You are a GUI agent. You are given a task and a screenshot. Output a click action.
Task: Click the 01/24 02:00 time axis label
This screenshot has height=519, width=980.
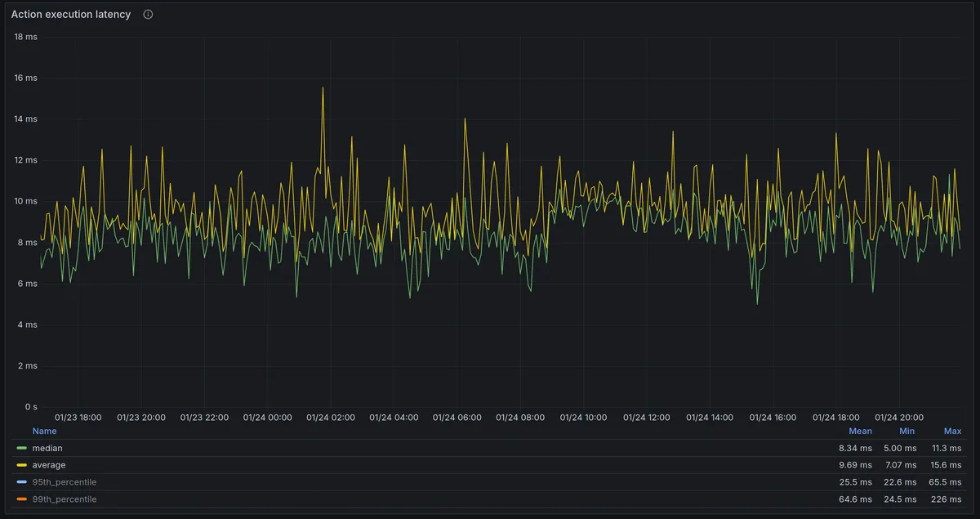tap(331, 417)
